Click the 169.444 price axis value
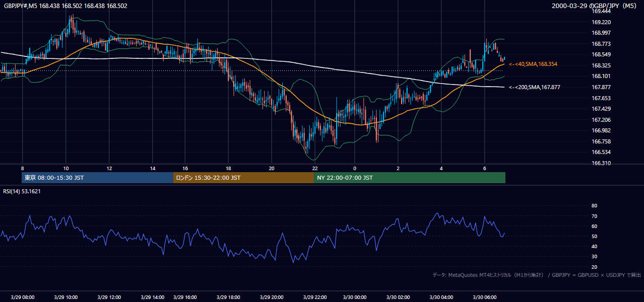The image size is (644, 302). [601, 11]
